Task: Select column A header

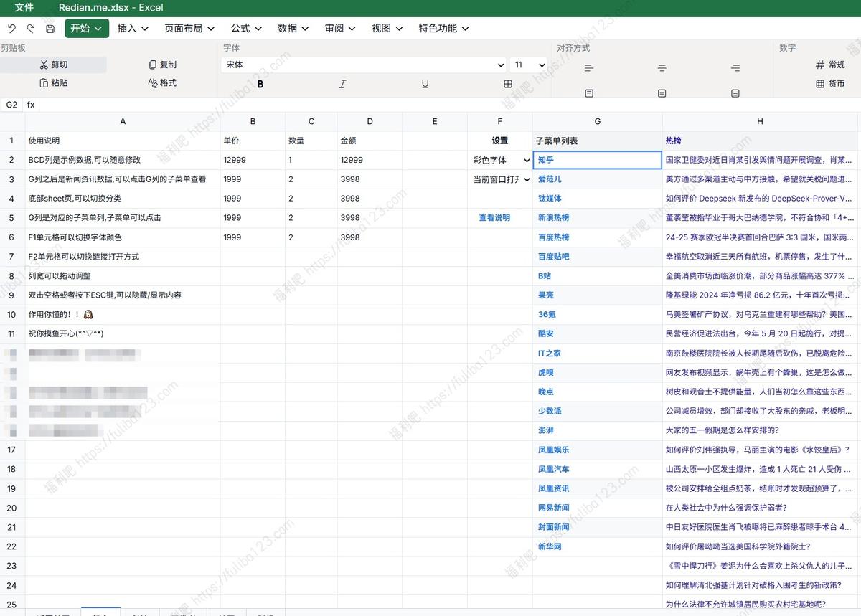Action: [x=123, y=122]
